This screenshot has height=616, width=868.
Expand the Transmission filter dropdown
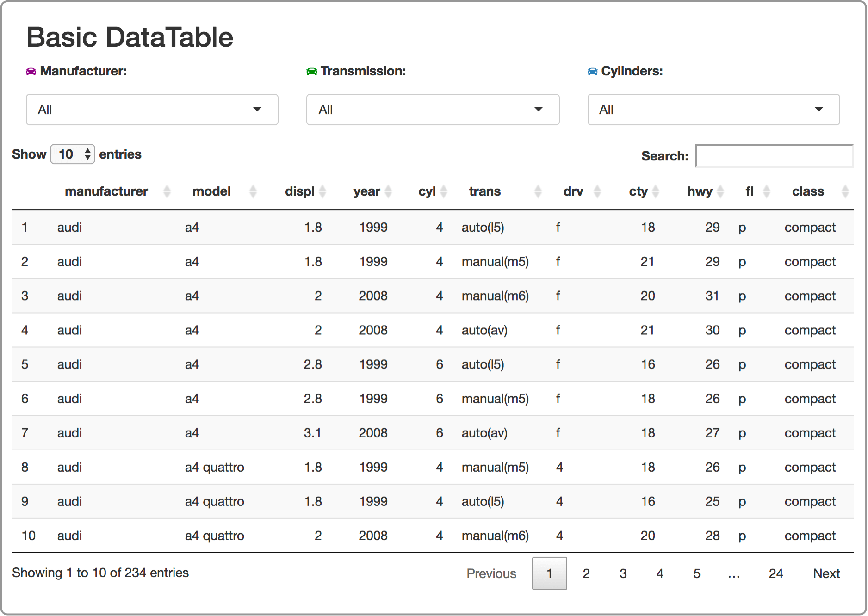[x=433, y=110]
